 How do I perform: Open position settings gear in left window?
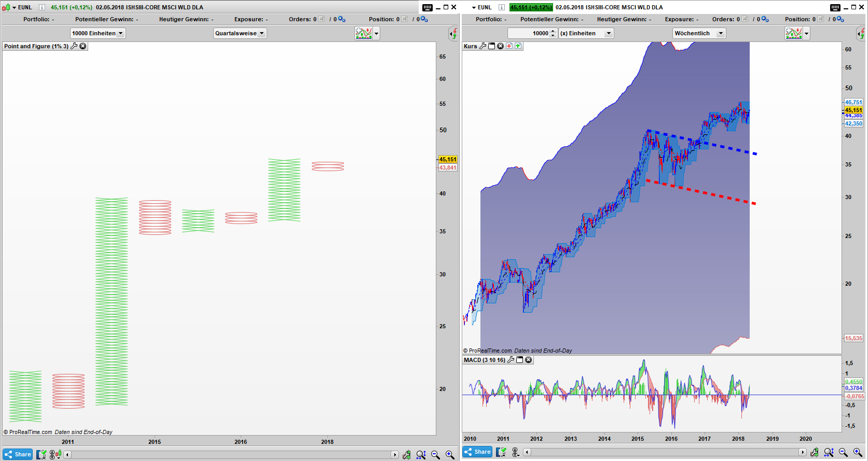point(424,19)
